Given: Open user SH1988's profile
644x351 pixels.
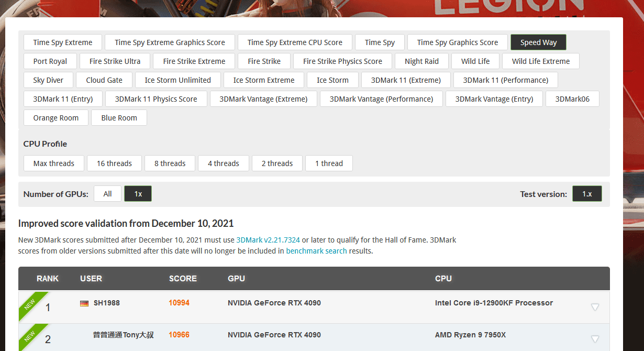Looking at the screenshot, I should click(x=107, y=303).
